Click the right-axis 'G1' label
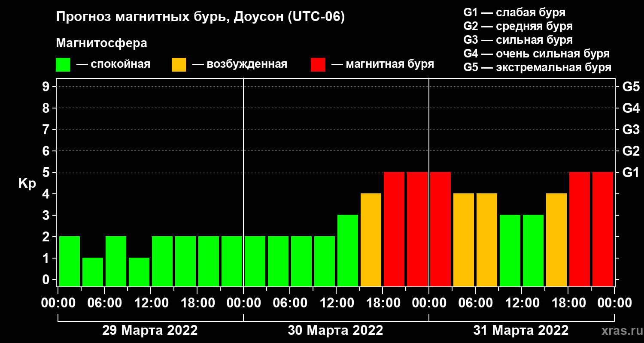 pos(631,173)
